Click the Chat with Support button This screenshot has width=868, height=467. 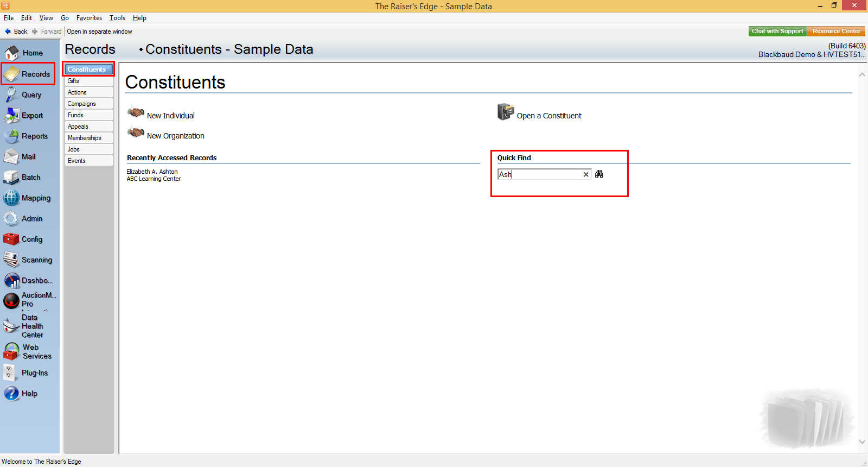[777, 31]
